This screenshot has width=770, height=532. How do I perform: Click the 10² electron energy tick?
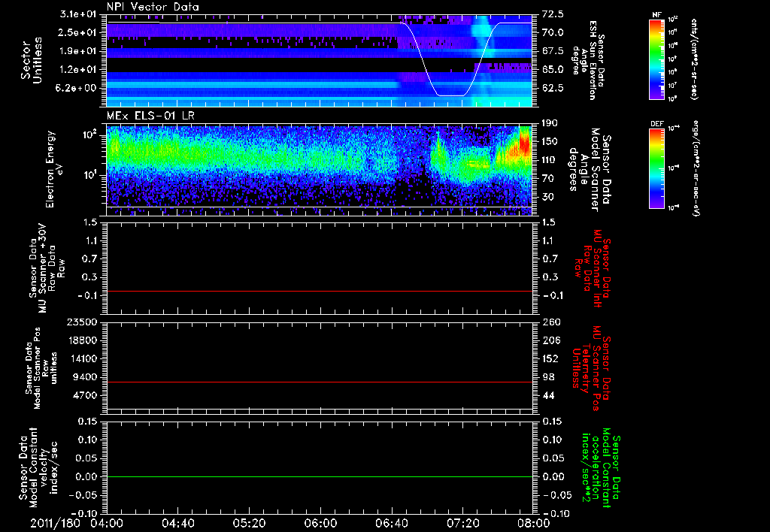pos(89,135)
